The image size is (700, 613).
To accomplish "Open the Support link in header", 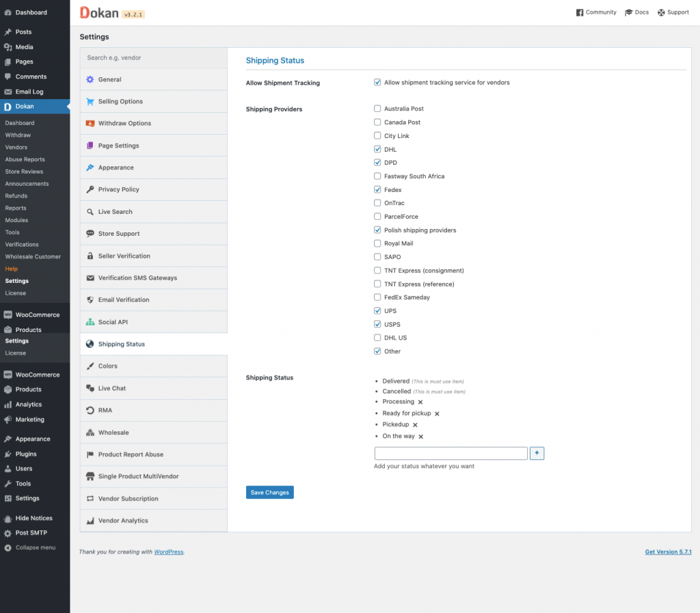I will pos(673,12).
